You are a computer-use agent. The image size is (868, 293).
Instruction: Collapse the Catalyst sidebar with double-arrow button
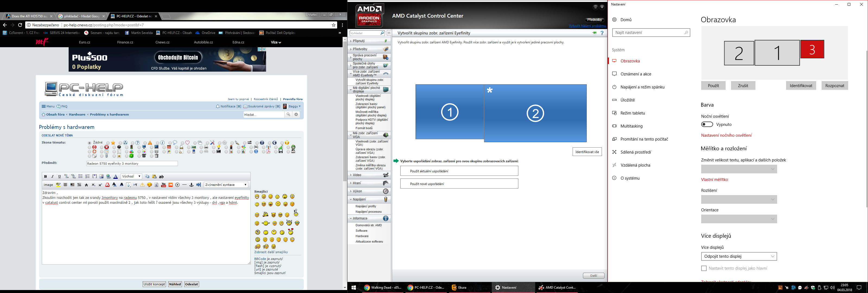[389, 33]
